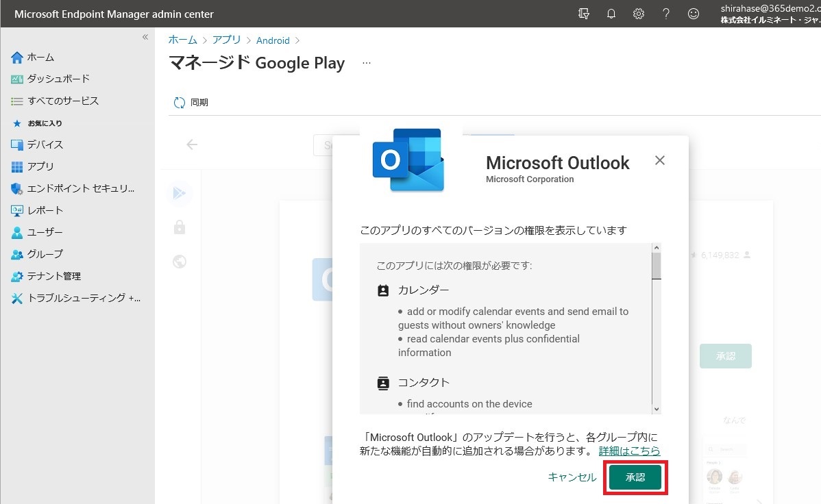821x504 pixels.
Task: Click the permissions list scroll down arrow
Action: pyautogui.click(x=657, y=409)
